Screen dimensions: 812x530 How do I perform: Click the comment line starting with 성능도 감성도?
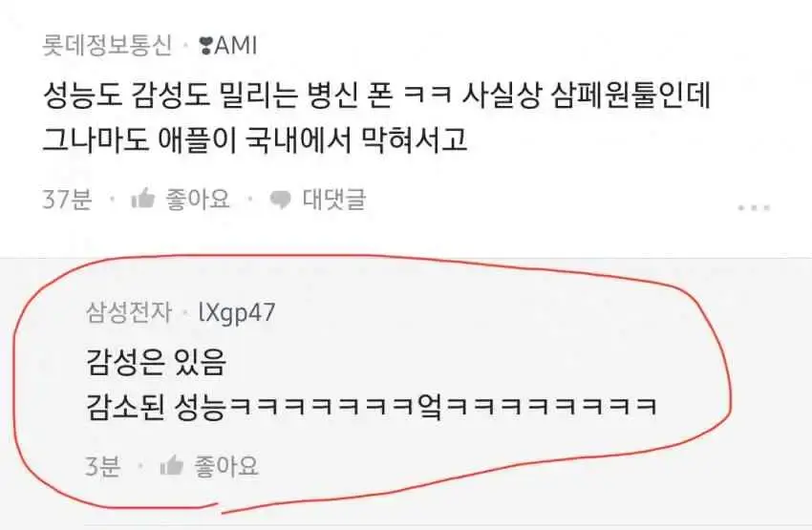376,96
